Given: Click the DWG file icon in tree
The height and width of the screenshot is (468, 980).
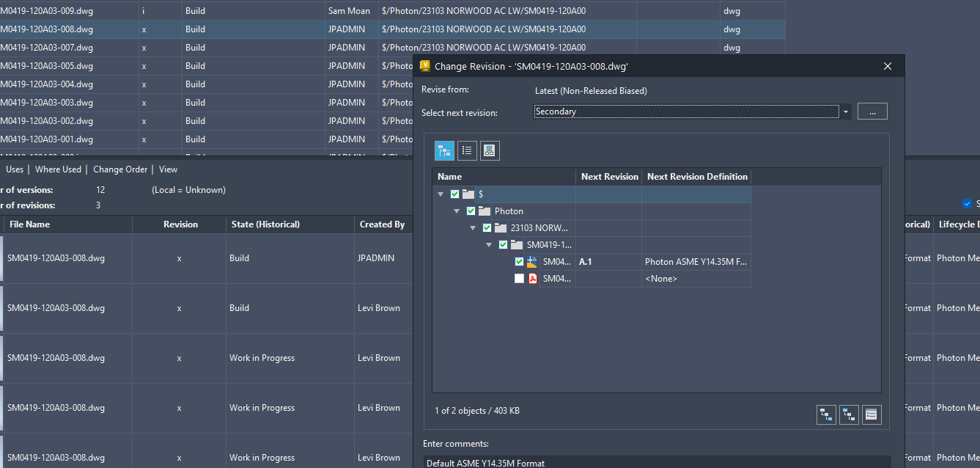Looking at the screenshot, I should click(x=532, y=262).
